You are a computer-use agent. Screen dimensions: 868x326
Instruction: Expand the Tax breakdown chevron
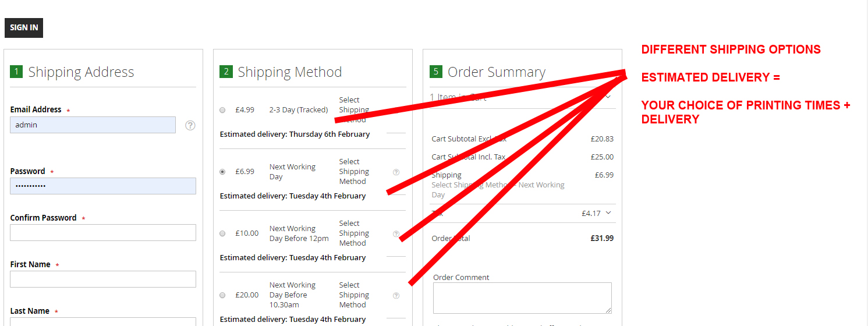click(x=608, y=213)
